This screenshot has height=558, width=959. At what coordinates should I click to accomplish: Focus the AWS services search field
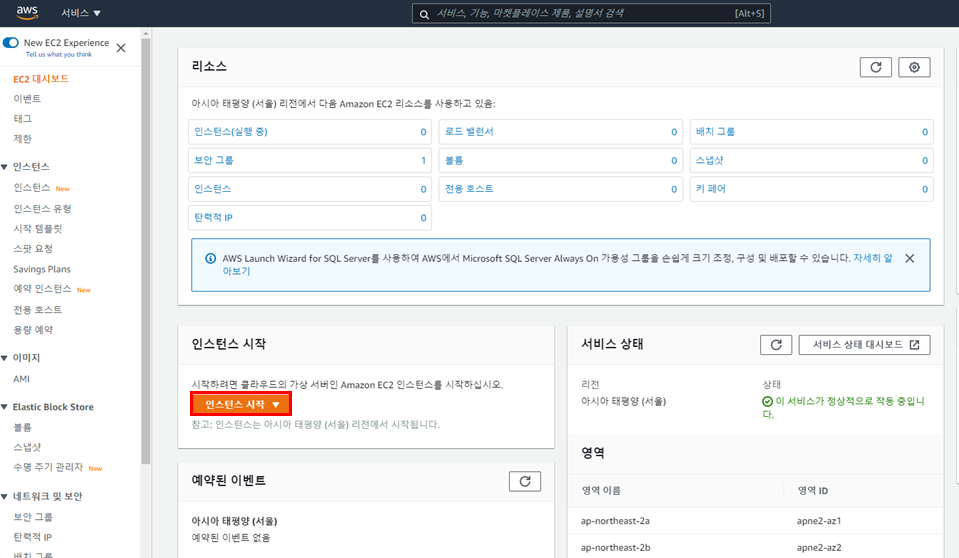pos(591,13)
